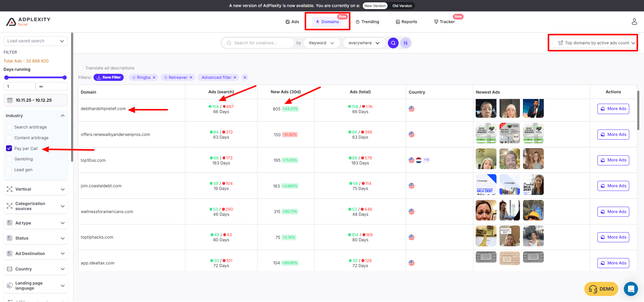This screenshot has width=644, height=302.
Task: Click the Status section icon
Action: click(x=10, y=238)
